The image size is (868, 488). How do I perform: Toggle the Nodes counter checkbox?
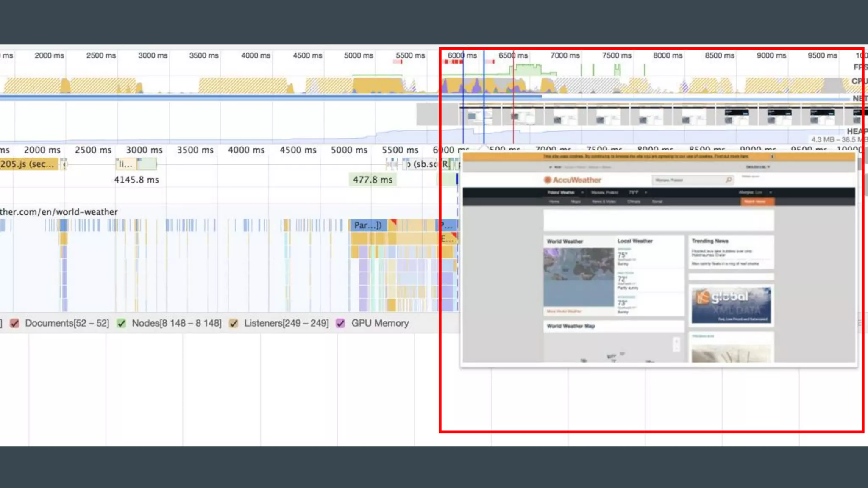tap(122, 323)
